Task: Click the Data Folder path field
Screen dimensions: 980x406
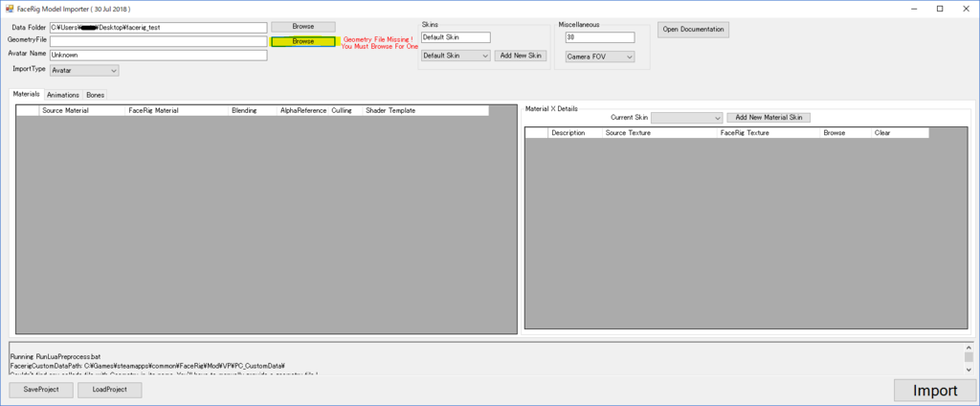Action: click(x=159, y=28)
